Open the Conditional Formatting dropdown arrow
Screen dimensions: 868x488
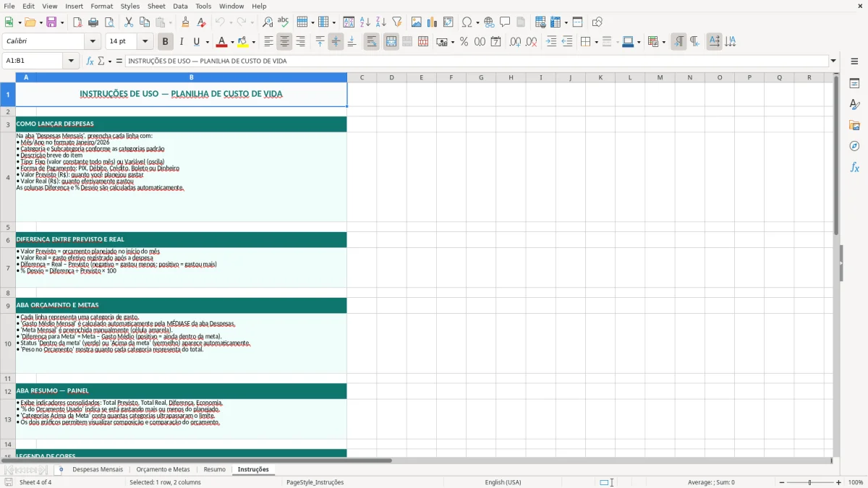click(x=663, y=42)
